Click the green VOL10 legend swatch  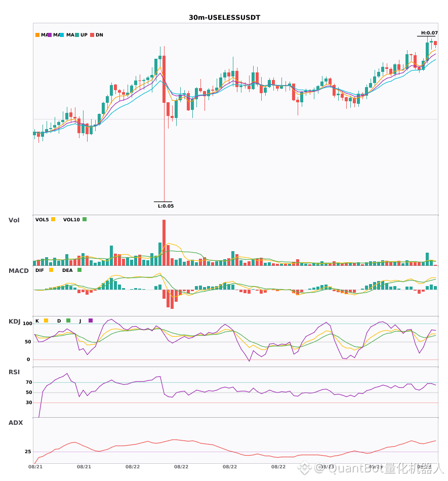pyautogui.click(x=85, y=219)
